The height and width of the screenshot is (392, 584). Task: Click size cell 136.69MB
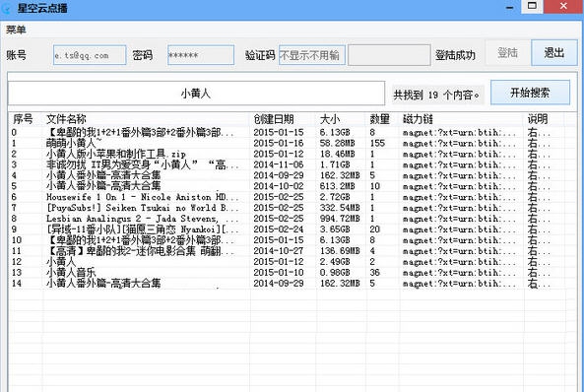click(x=340, y=251)
